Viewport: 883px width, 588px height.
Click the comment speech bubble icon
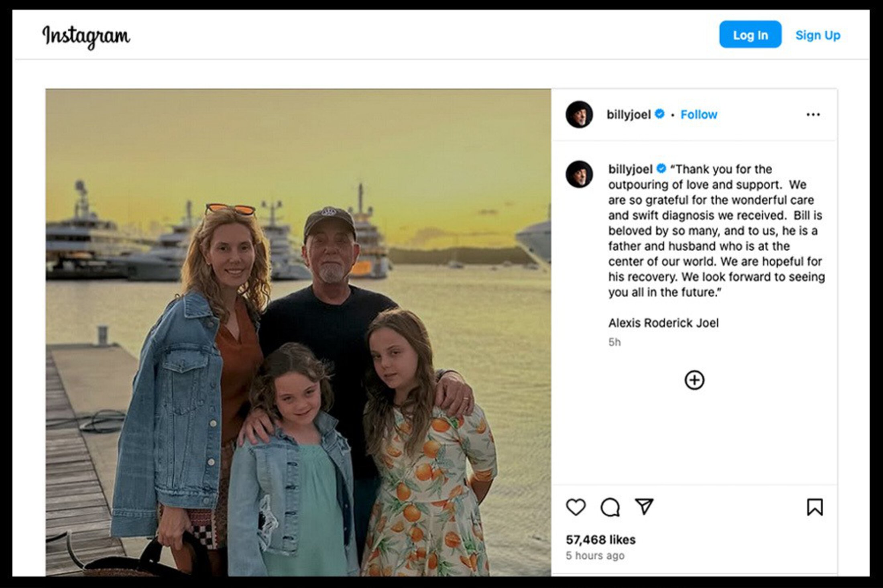pos(610,507)
